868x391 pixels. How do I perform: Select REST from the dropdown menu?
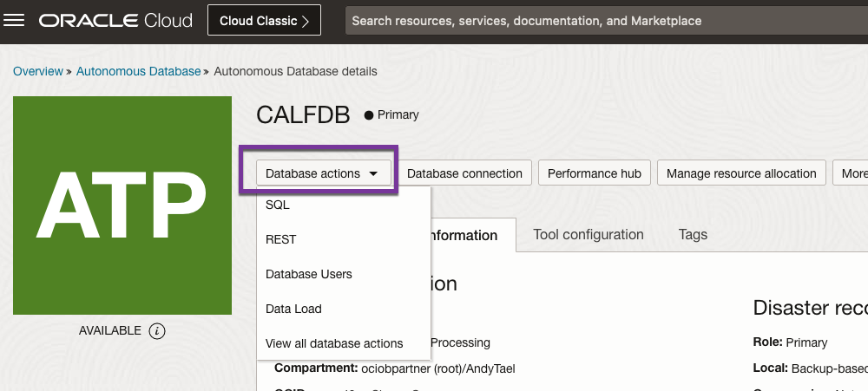281,239
